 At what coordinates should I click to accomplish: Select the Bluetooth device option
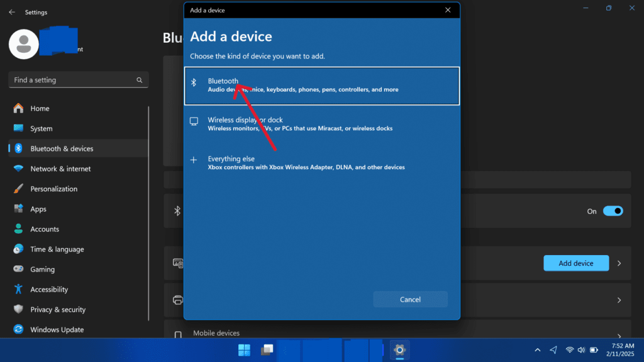[x=321, y=85]
